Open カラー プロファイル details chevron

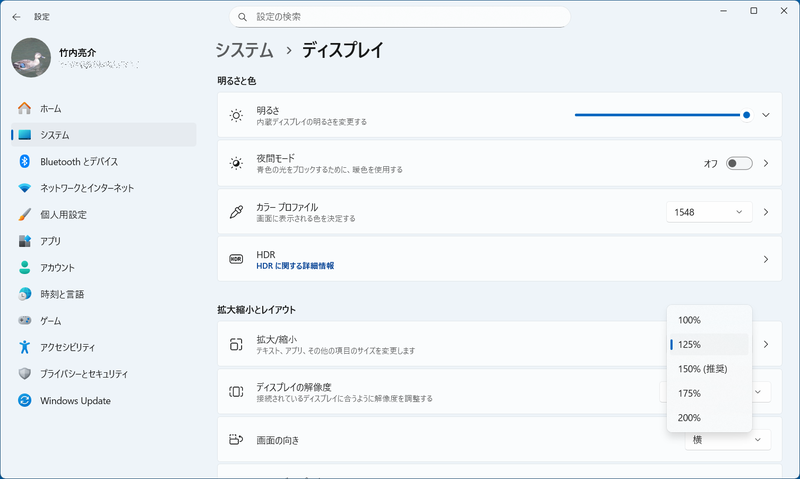coord(766,212)
